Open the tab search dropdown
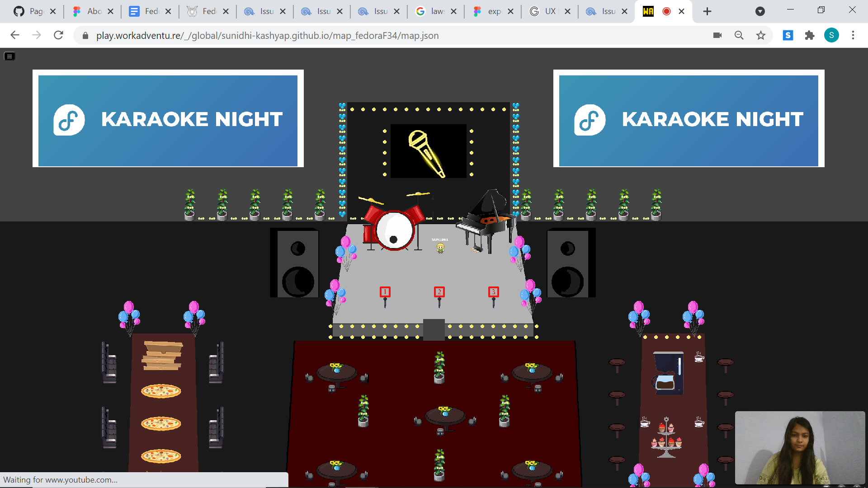The image size is (868, 488). click(760, 11)
